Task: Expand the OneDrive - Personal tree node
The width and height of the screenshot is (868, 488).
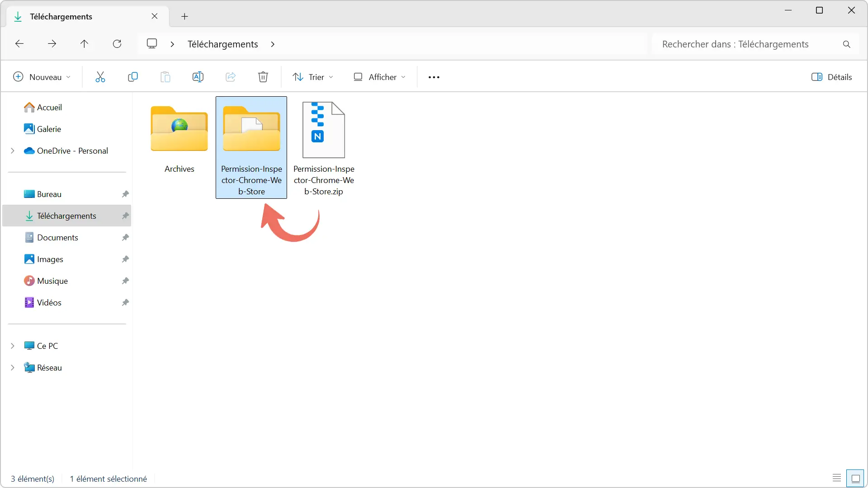Action: click(x=13, y=150)
